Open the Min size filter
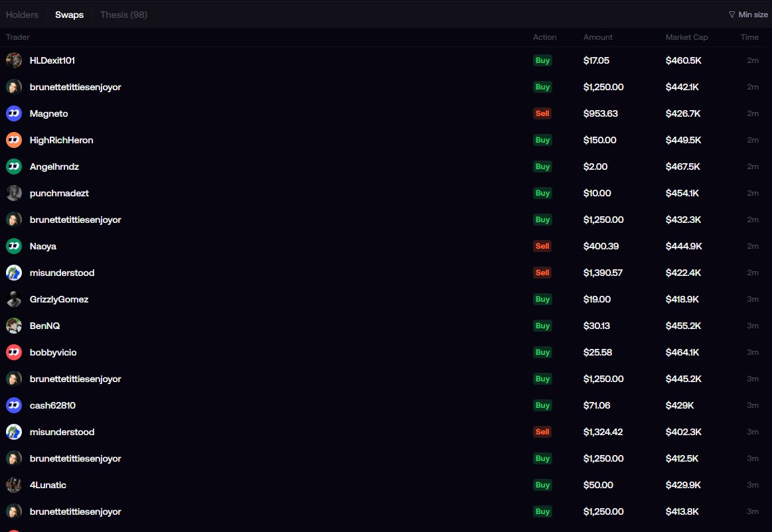772x532 pixels. [x=748, y=15]
